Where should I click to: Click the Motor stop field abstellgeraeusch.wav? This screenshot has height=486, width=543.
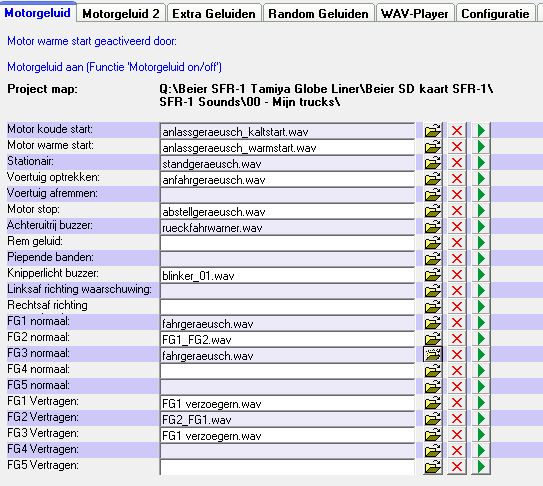(287, 211)
